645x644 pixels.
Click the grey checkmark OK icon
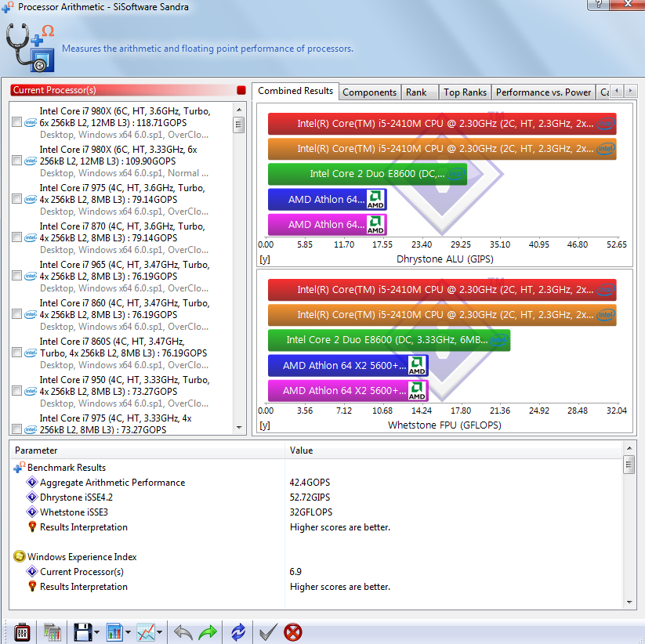click(268, 632)
